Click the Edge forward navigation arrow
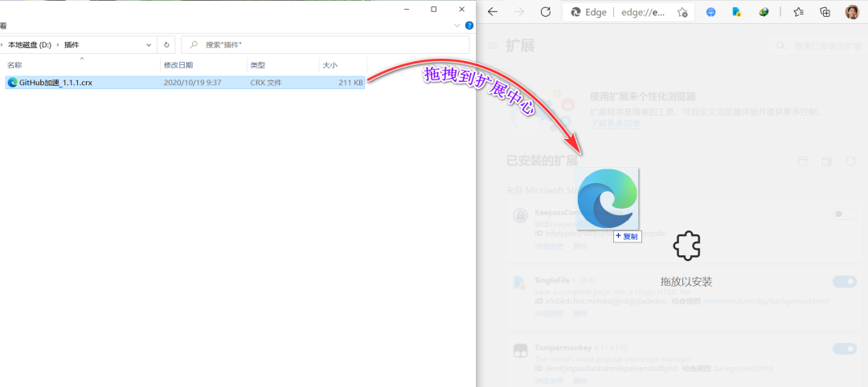The height and width of the screenshot is (387, 868). (x=518, y=12)
